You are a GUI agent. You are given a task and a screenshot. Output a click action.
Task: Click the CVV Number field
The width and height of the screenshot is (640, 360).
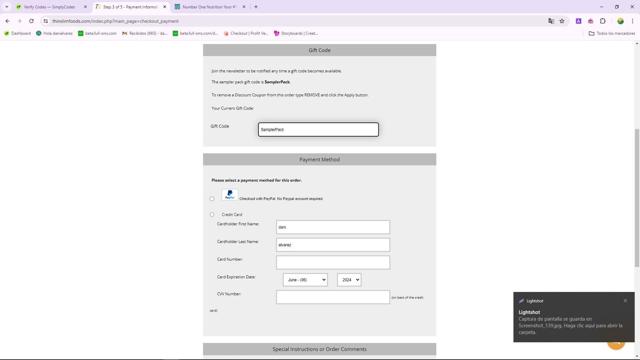(x=333, y=297)
